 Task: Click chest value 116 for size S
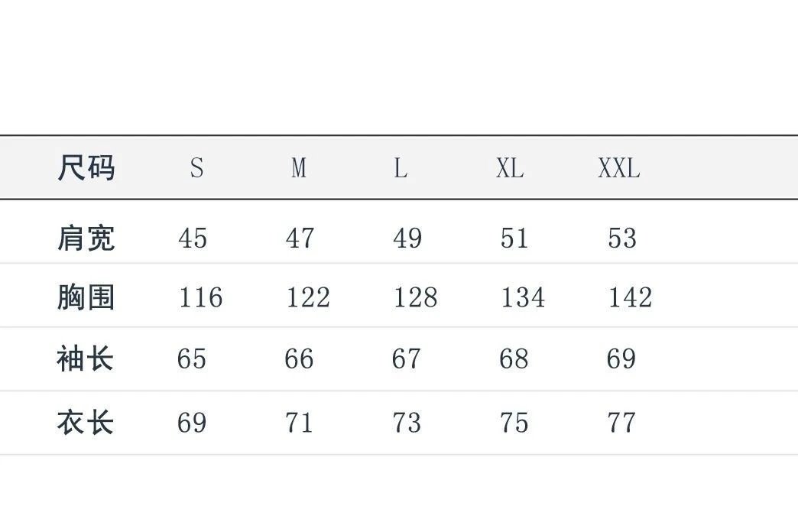click(x=201, y=297)
